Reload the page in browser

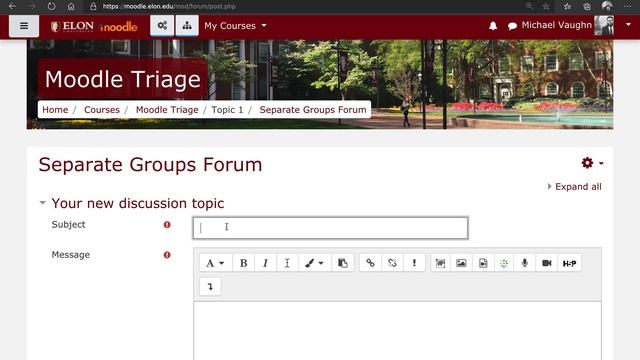[x=51, y=6]
